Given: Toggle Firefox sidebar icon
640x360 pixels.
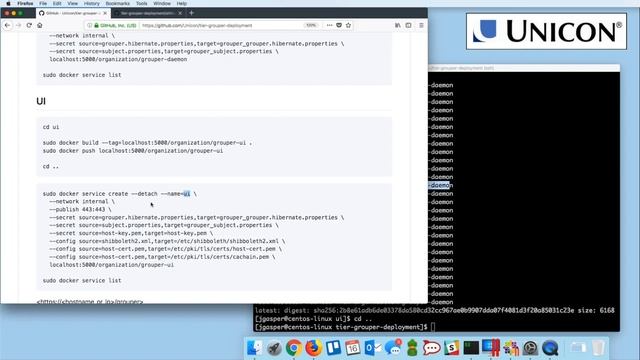Looking at the screenshot, I should [408, 25].
